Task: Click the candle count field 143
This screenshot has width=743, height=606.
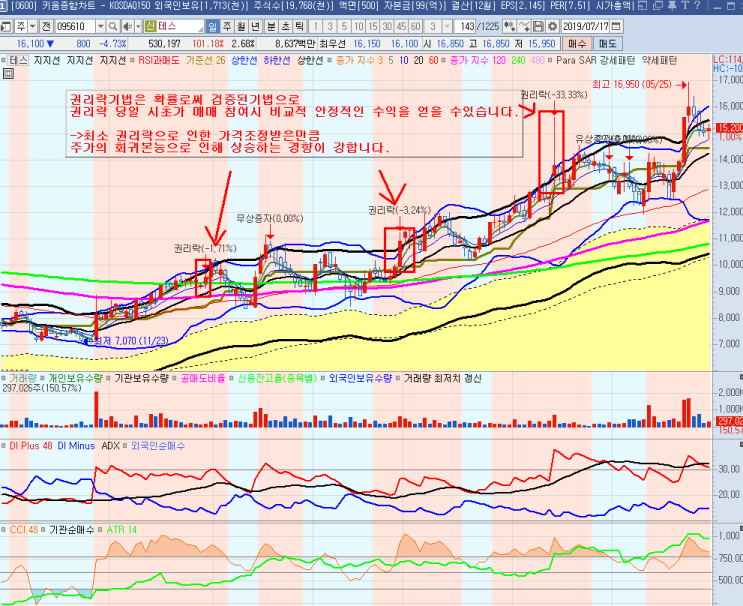Action: point(465,26)
